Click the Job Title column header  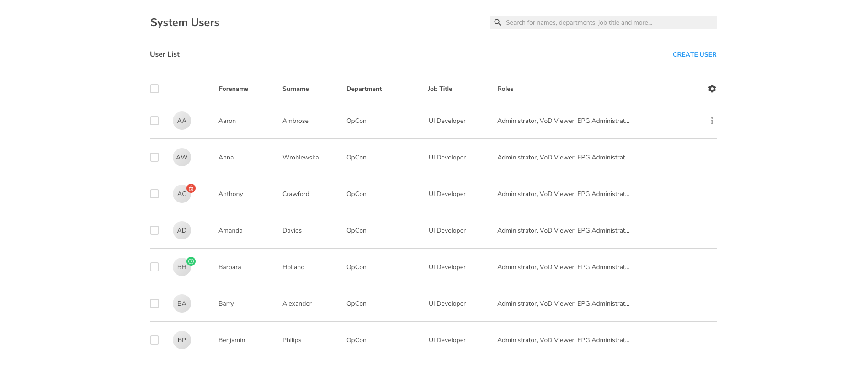pos(440,89)
